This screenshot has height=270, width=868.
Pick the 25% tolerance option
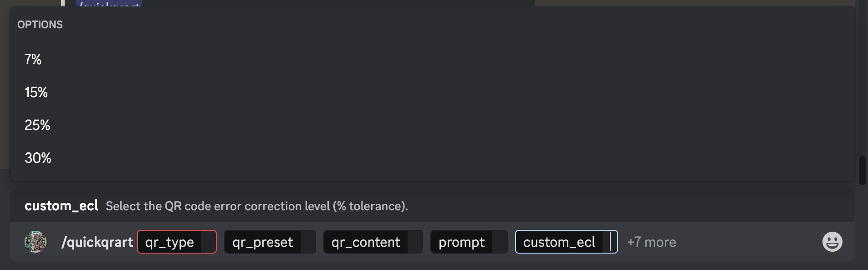click(x=37, y=125)
